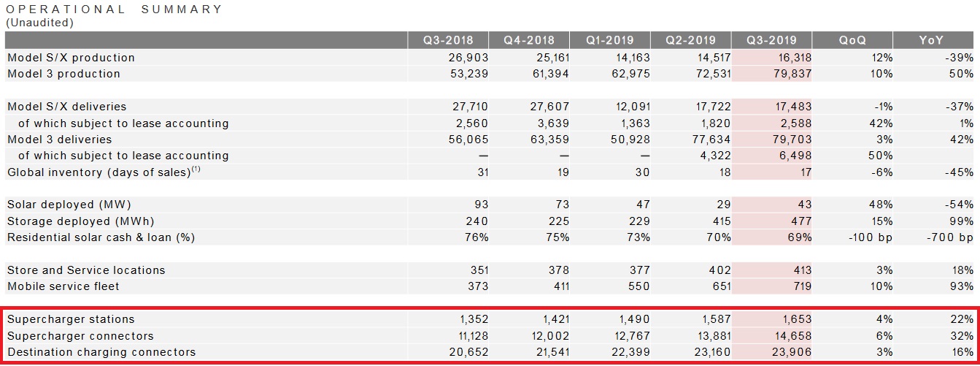Click the Operational Summary title
The height and width of the screenshot is (366, 980).
click(115, 9)
